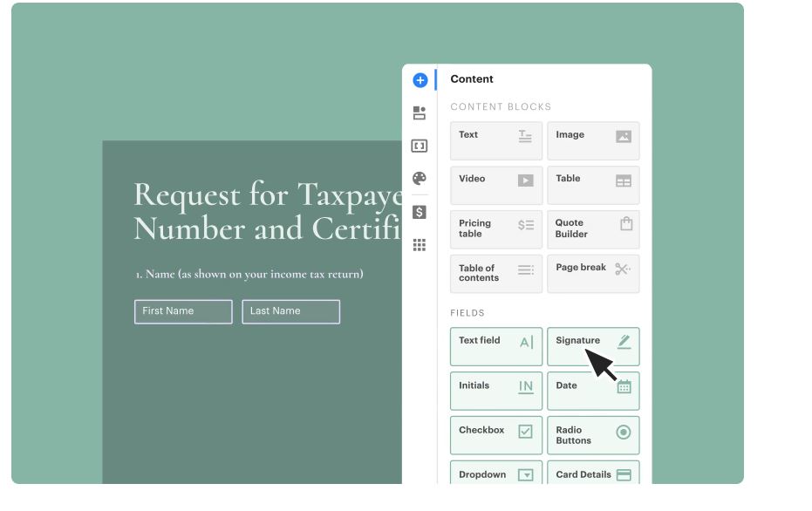Click the CONTENT BLOCKS section label
Screen dimensions: 812x511
(501, 106)
